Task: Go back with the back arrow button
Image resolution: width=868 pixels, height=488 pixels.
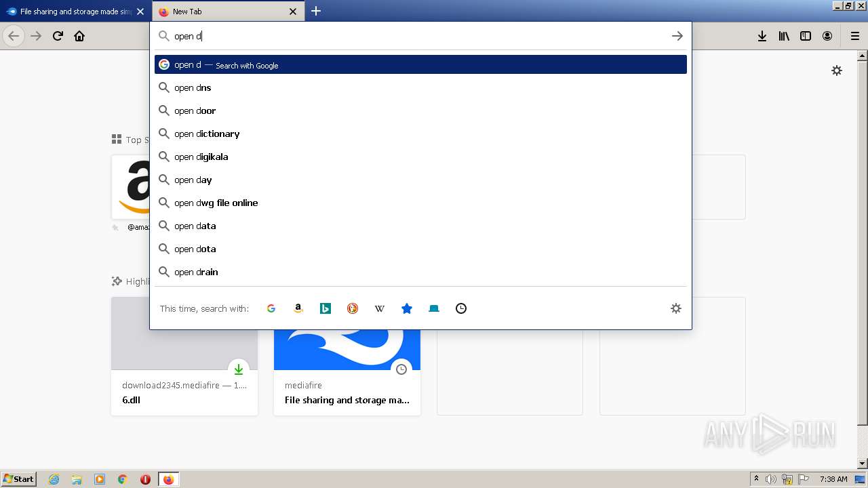Action: pyautogui.click(x=14, y=36)
